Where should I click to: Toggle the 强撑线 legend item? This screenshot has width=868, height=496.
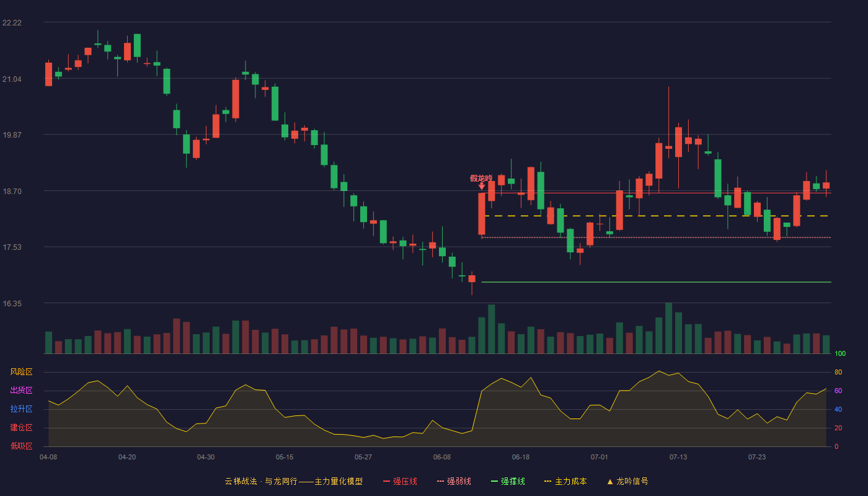click(x=508, y=481)
